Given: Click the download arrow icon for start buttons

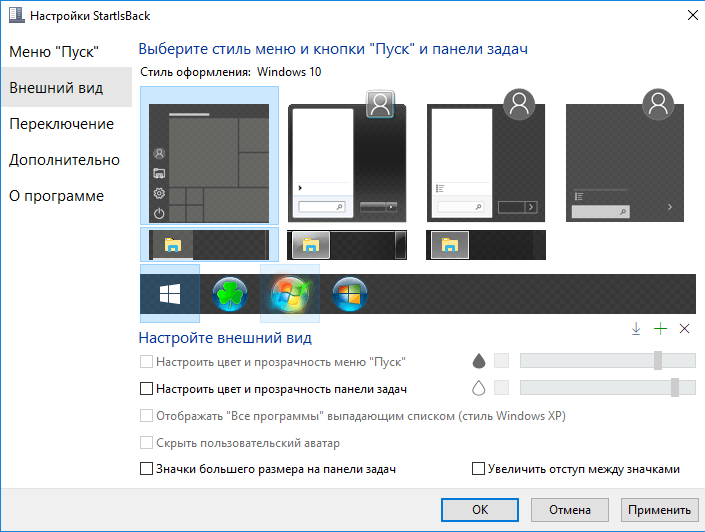Looking at the screenshot, I should [x=636, y=329].
